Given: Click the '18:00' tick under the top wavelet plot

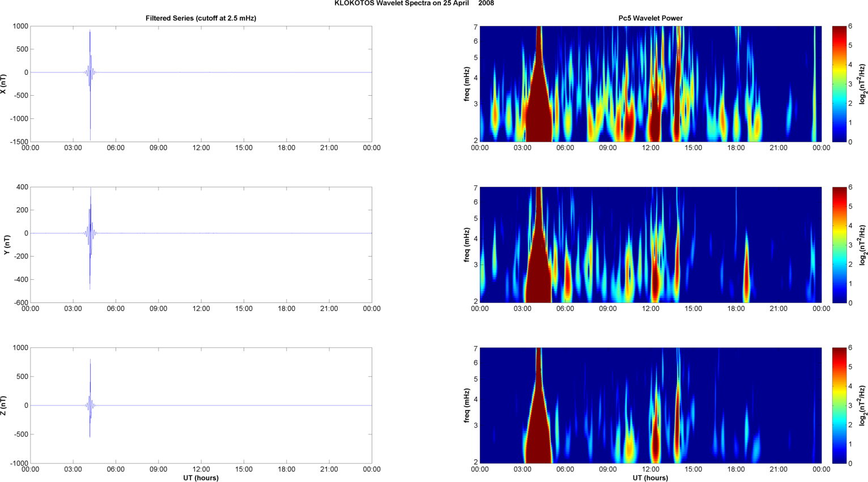Looking at the screenshot, I should point(736,148).
